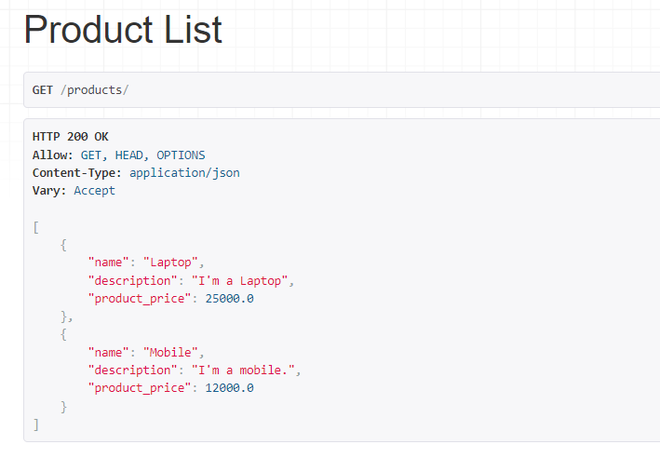Click the Allow header label

pos(52,155)
